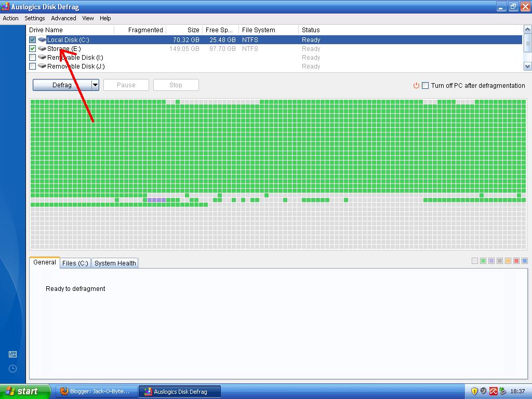Screen dimensions: 532x399
Task: Click the Removable Disk (J:) drive icon
Action: click(x=42, y=66)
